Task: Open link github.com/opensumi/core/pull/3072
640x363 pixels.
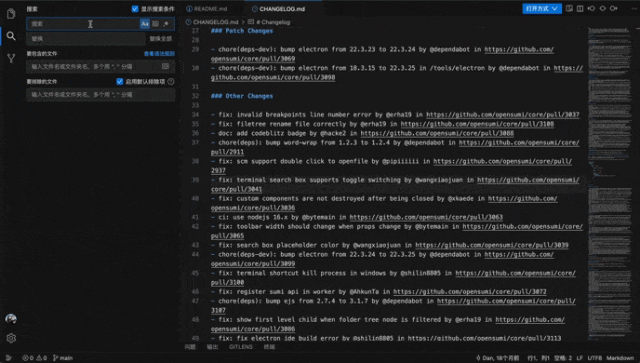Action: click(x=470, y=292)
